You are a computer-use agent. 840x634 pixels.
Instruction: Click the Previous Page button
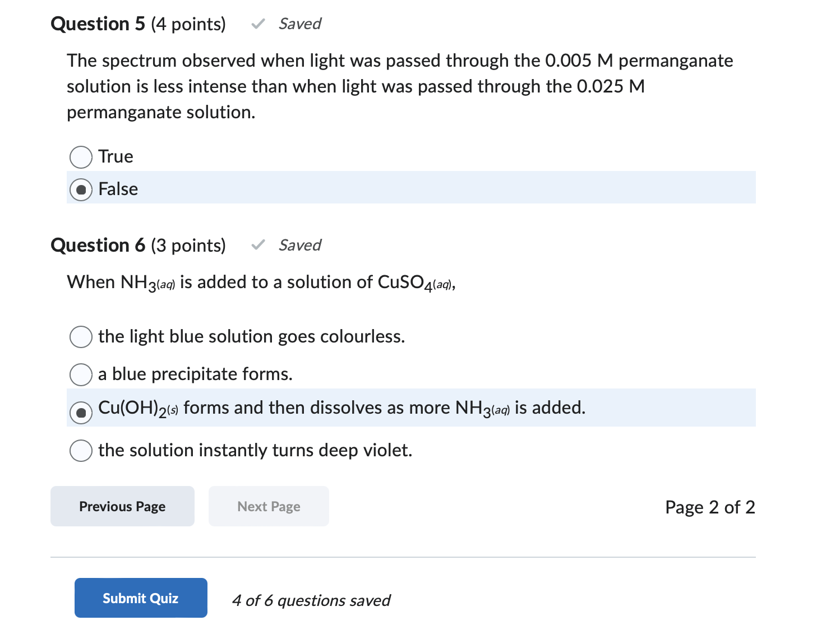[122, 506]
